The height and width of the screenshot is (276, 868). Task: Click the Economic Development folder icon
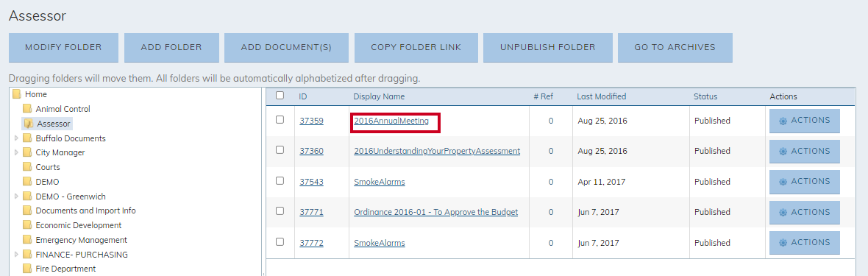pos(27,225)
